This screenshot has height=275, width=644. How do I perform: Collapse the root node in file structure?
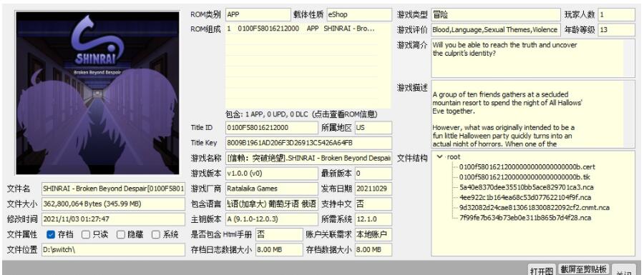[x=440, y=156]
